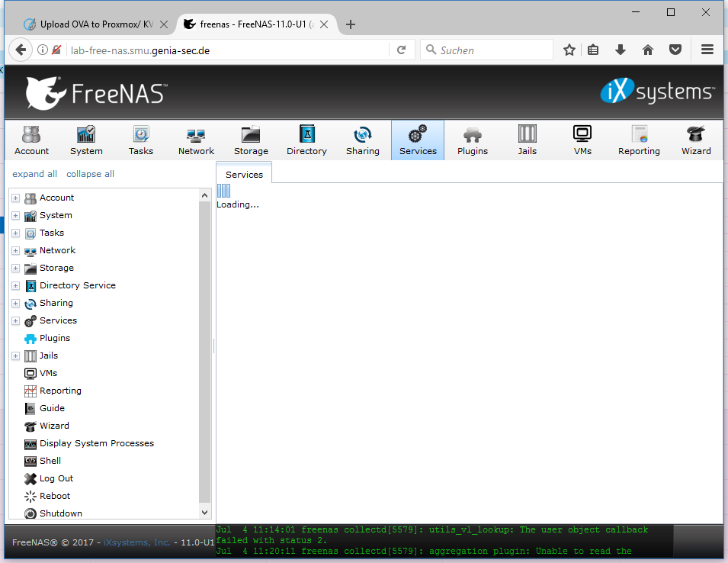Open the Tasks toolbar section
The width and height of the screenshot is (728, 563).
click(141, 140)
